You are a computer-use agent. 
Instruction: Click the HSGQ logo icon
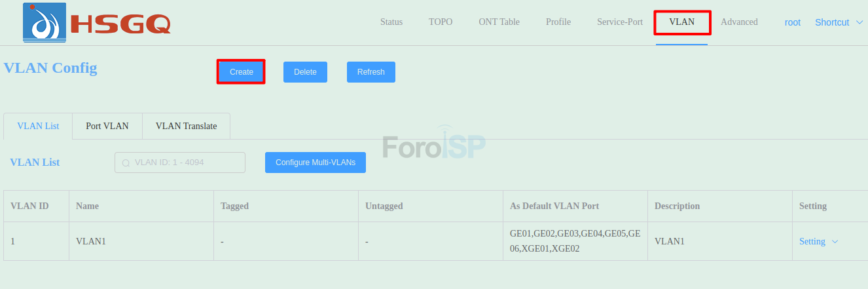pos(44,22)
